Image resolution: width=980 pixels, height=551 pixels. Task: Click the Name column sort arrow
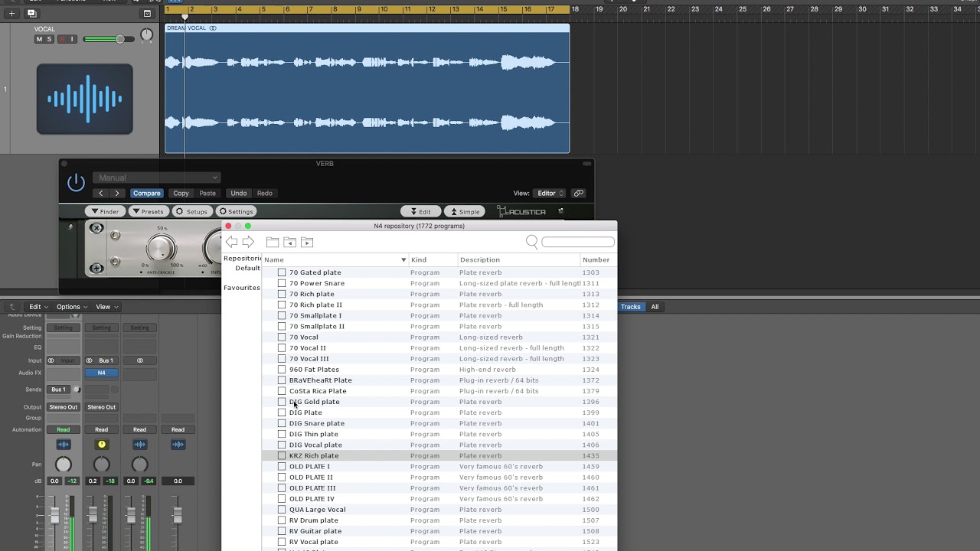point(403,260)
